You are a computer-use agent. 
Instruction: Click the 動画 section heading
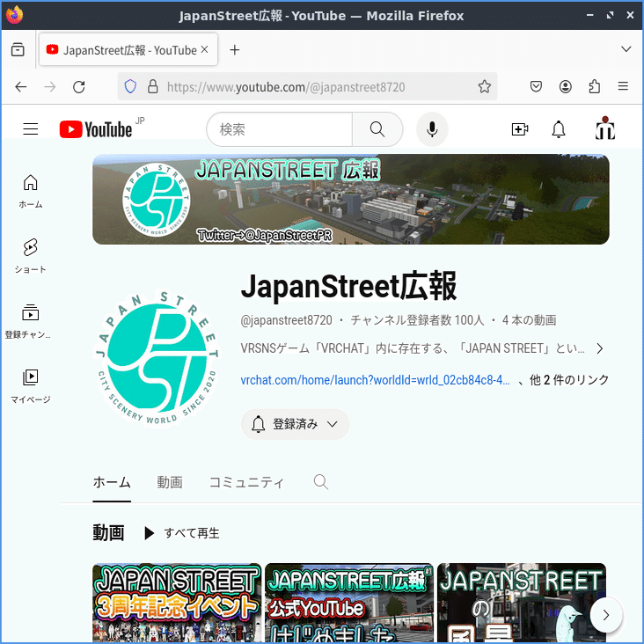108,533
